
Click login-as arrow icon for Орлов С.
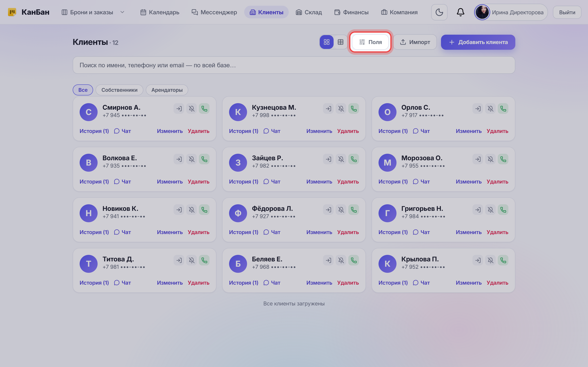478,108
